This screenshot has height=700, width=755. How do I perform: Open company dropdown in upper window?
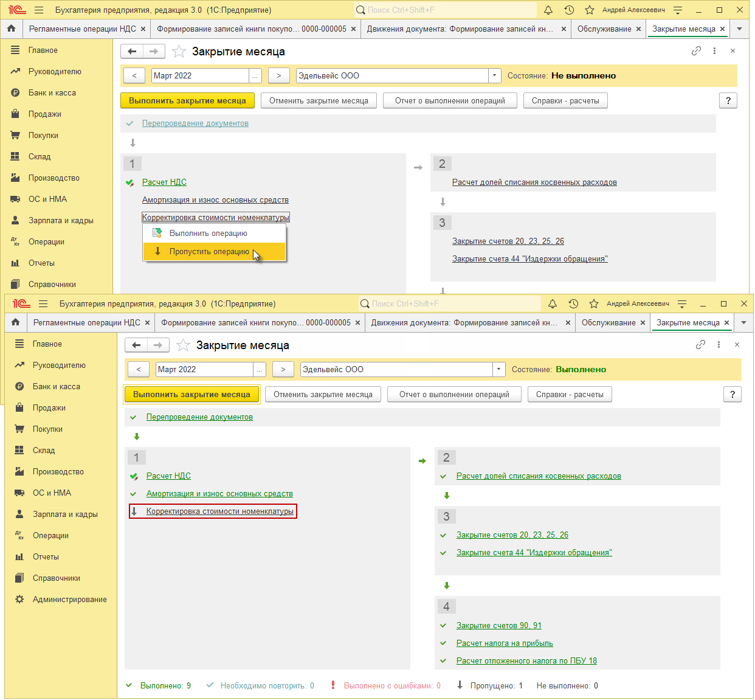tap(494, 75)
